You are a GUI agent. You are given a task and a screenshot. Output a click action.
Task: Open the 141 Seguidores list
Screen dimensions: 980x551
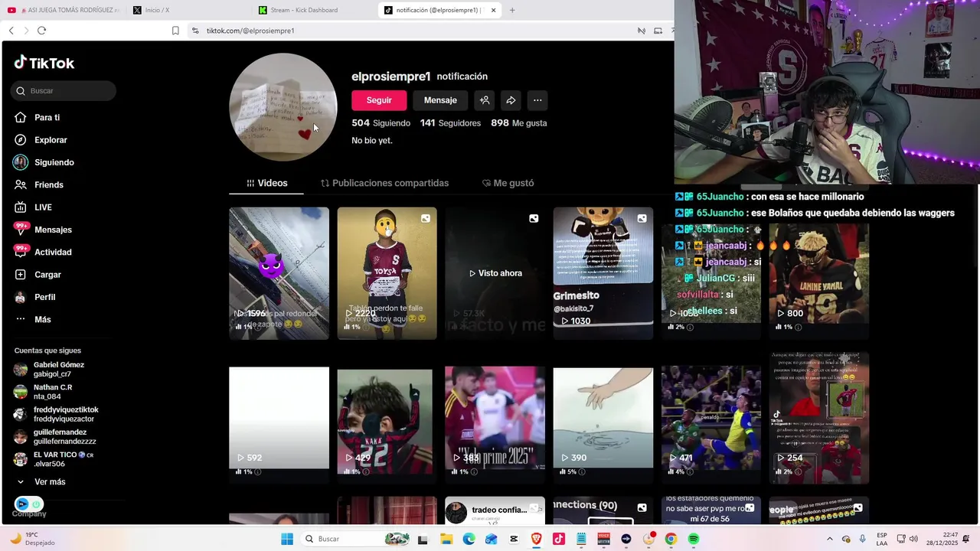[450, 122]
